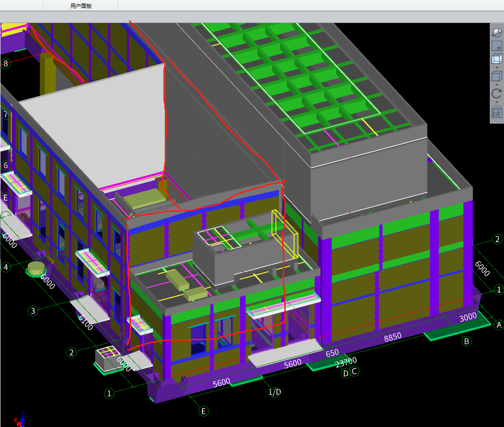Click the 23700 total dimension text
The width and height of the screenshot is (504, 427).
(346, 362)
